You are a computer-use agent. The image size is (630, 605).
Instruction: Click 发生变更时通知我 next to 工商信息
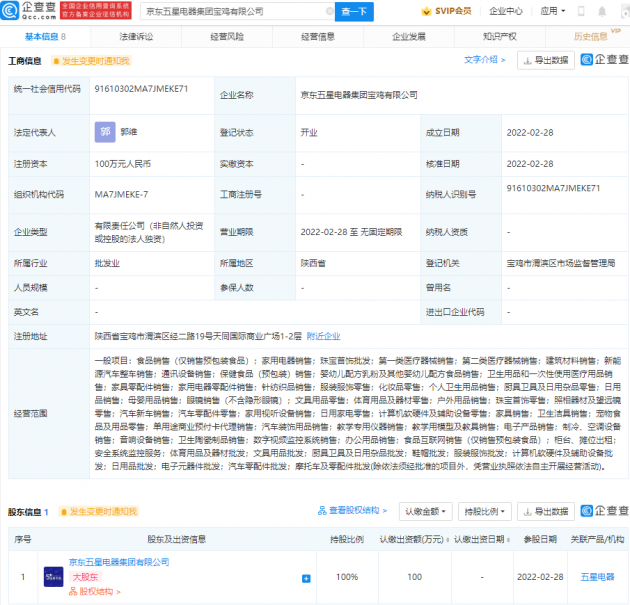[x=92, y=61]
